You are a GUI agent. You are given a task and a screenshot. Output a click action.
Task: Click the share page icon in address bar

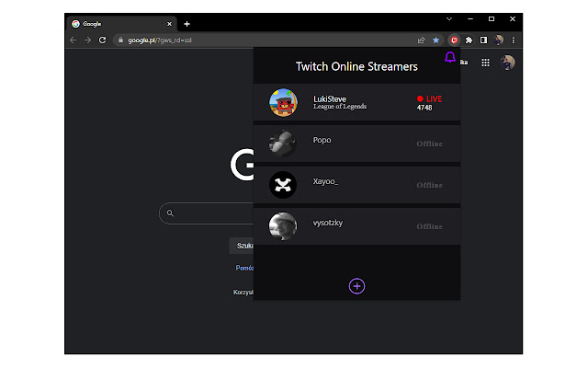[x=421, y=40]
